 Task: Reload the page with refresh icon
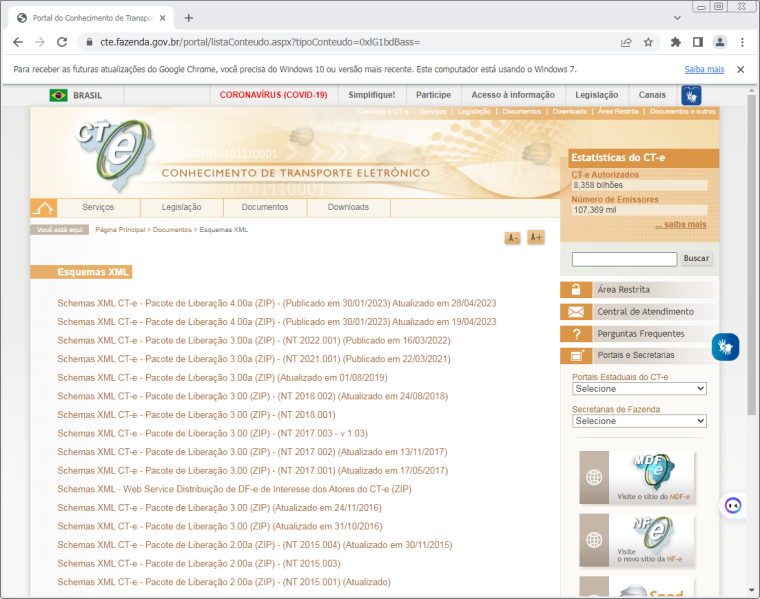[62, 42]
